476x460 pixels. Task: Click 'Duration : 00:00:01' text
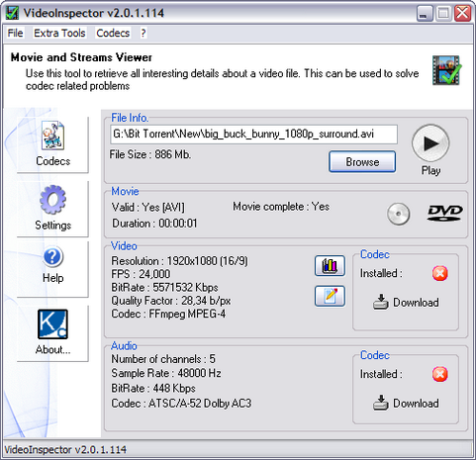tap(154, 224)
